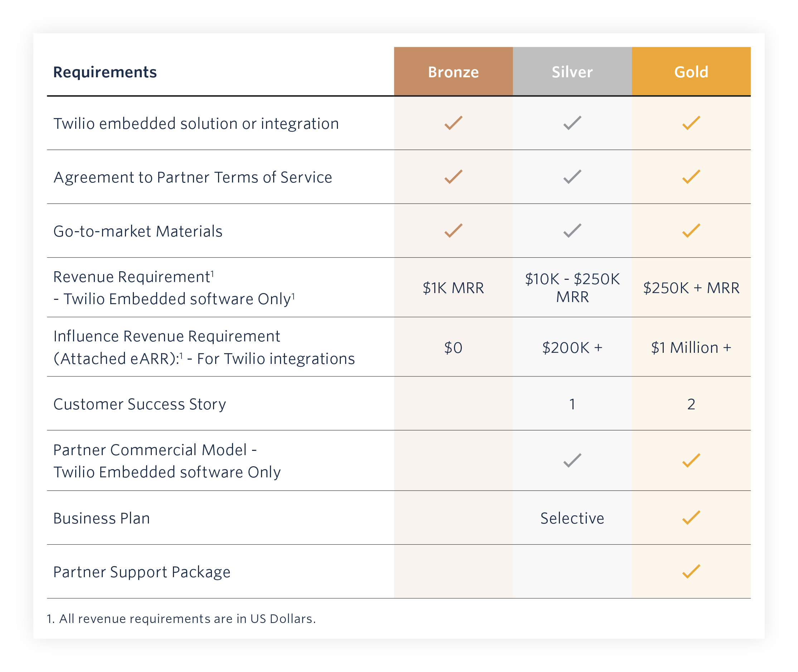
Task: Click the 'Business Plan' row label
Action: [x=101, y=518]
